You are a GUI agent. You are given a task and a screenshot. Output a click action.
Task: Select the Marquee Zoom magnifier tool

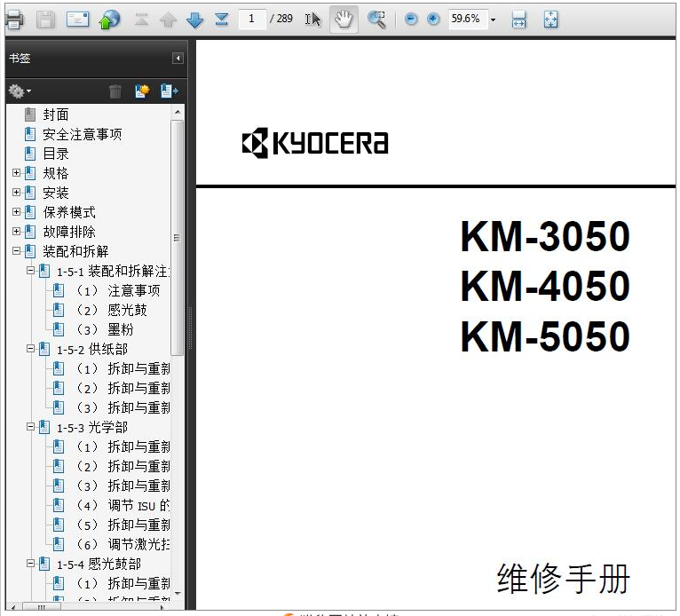click(x=376, y=19)
